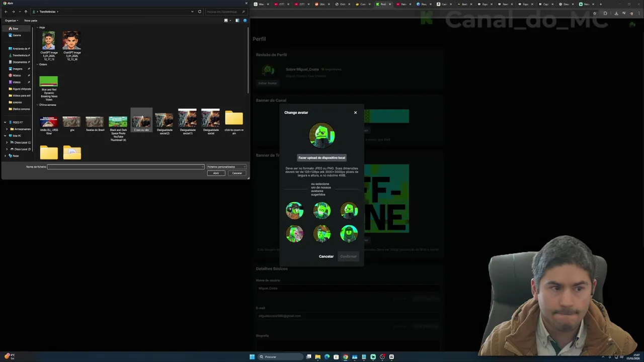Select ChatGPT Image 12_13_36 file
Screen dimensions: 644x362
[72, 46]
